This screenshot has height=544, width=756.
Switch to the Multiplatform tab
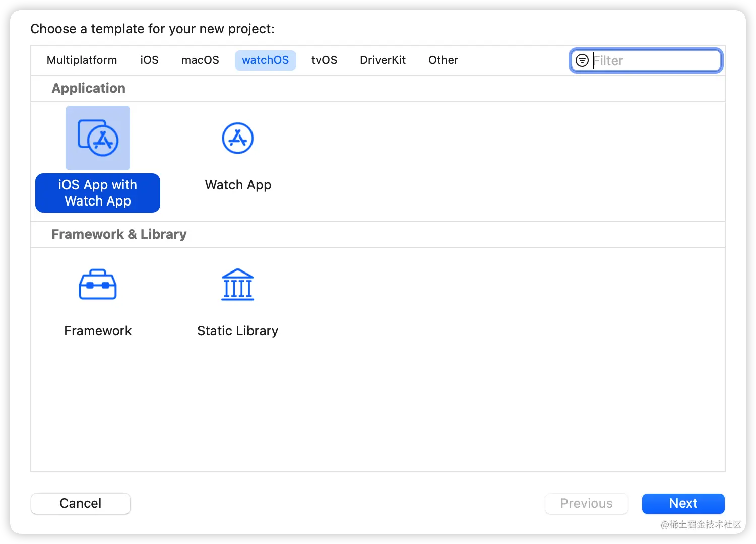point(82,60)
